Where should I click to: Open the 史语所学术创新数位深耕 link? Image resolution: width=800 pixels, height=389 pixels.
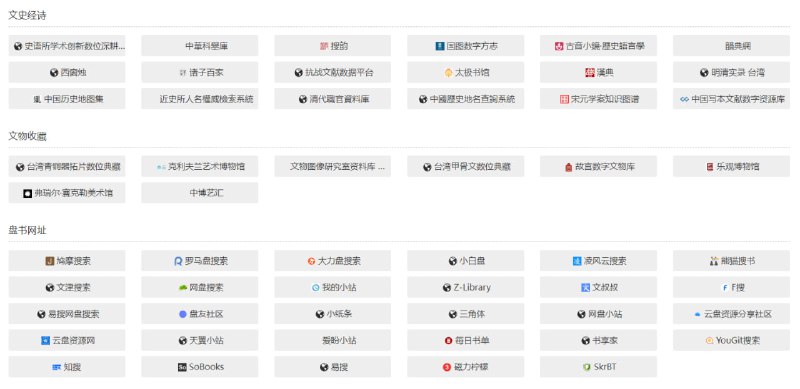67,46
